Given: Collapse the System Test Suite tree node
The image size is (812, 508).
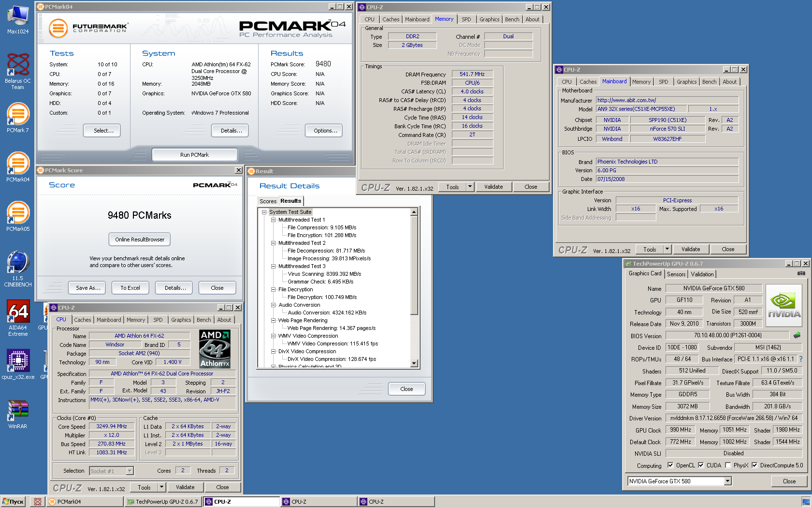Looking at the screenshot, I should click(264, 212).
